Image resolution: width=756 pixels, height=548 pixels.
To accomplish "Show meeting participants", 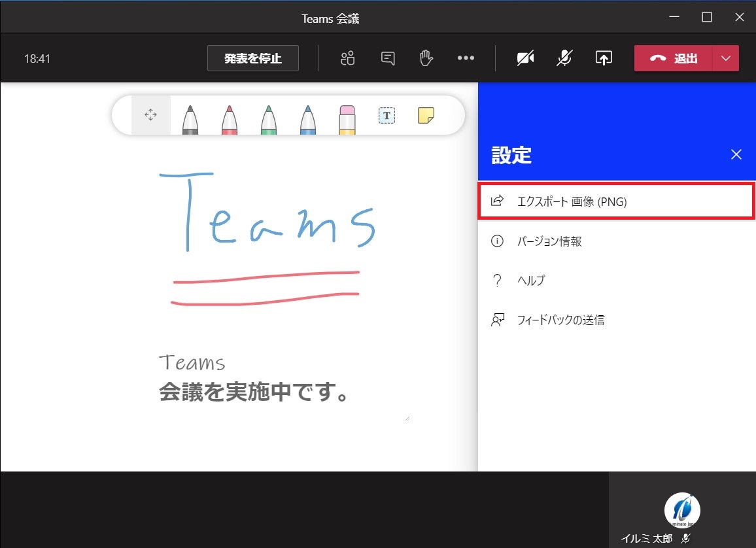I will click(348, 58).
